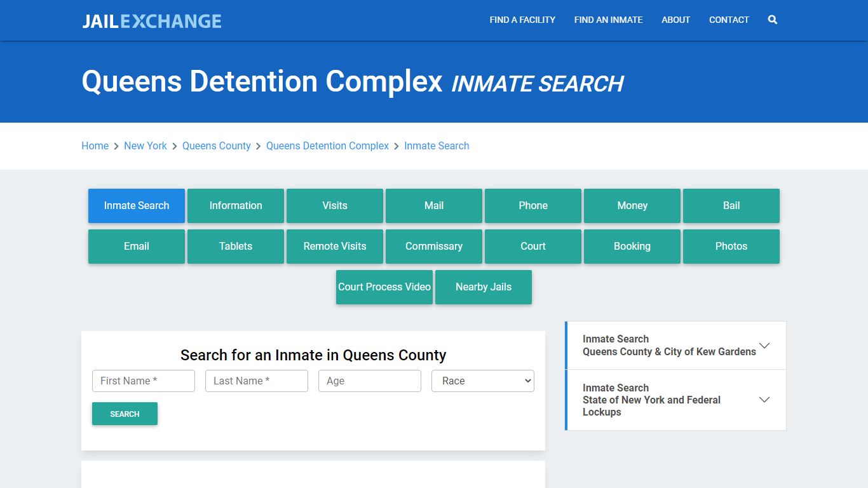Switch to the Commissary tab
The image size is (868, 488).
(x=434, y=247)
